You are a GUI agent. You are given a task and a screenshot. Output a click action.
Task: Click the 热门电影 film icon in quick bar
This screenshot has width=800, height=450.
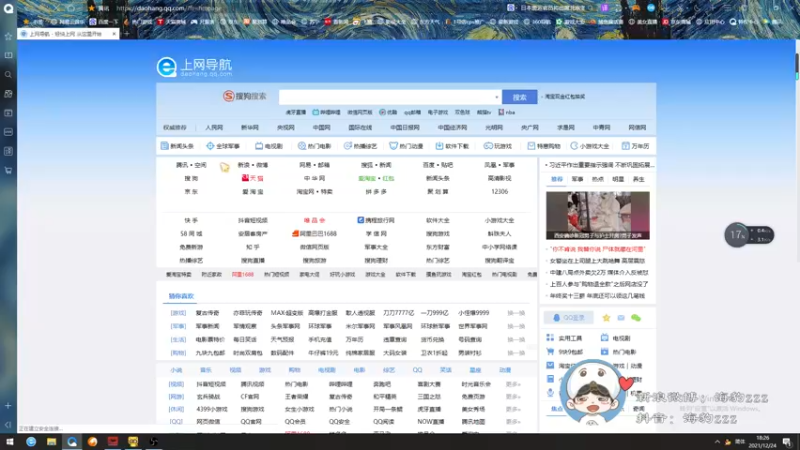tap(302, 146)
